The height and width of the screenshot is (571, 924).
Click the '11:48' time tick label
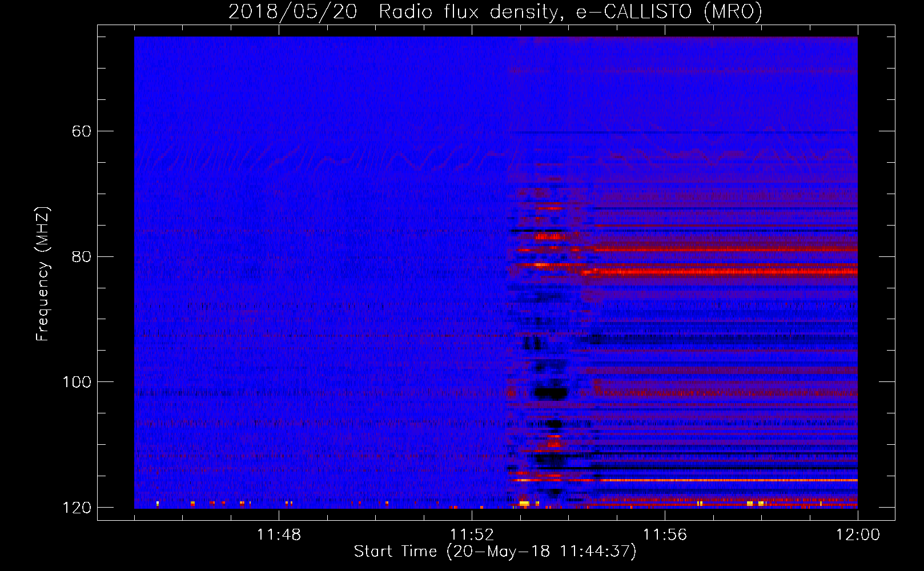click(x=279, y=535)
